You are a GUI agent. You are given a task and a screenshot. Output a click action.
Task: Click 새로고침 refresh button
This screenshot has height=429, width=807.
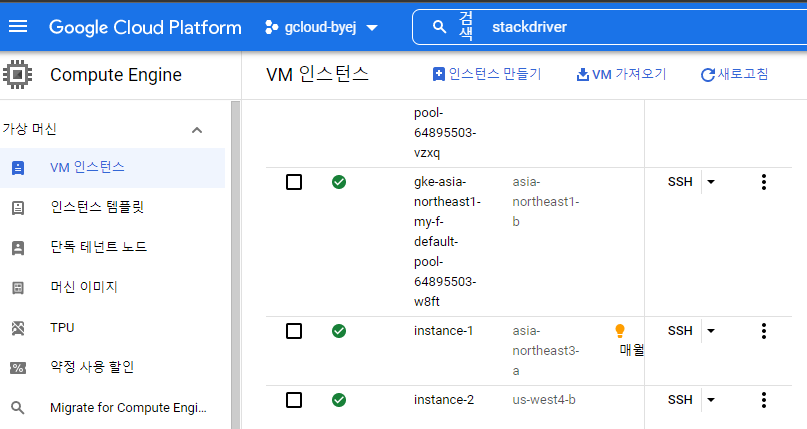click(x=734, y=75)
